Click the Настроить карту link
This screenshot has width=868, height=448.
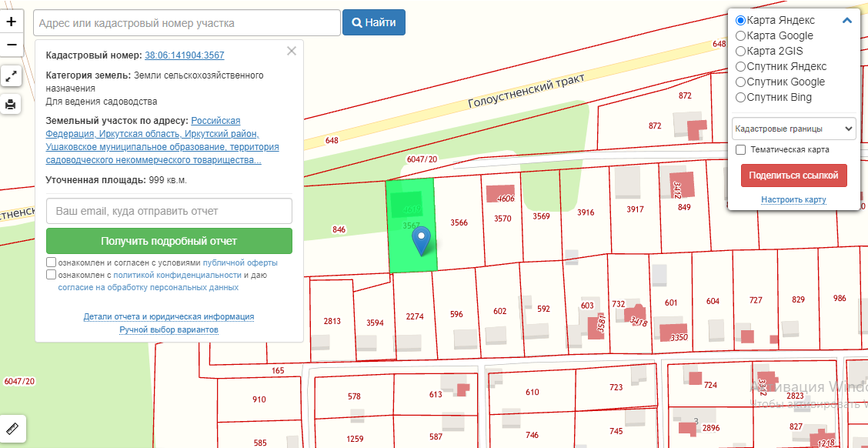(x=793, y=200)
